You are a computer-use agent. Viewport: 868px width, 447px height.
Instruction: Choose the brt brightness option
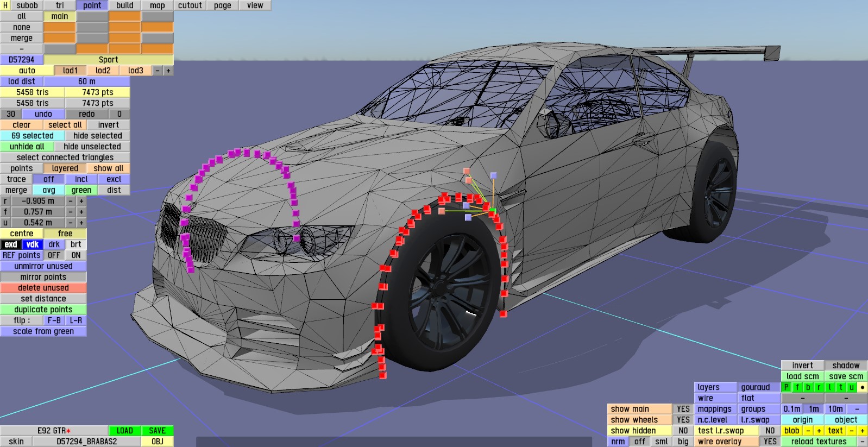[76, 244]
